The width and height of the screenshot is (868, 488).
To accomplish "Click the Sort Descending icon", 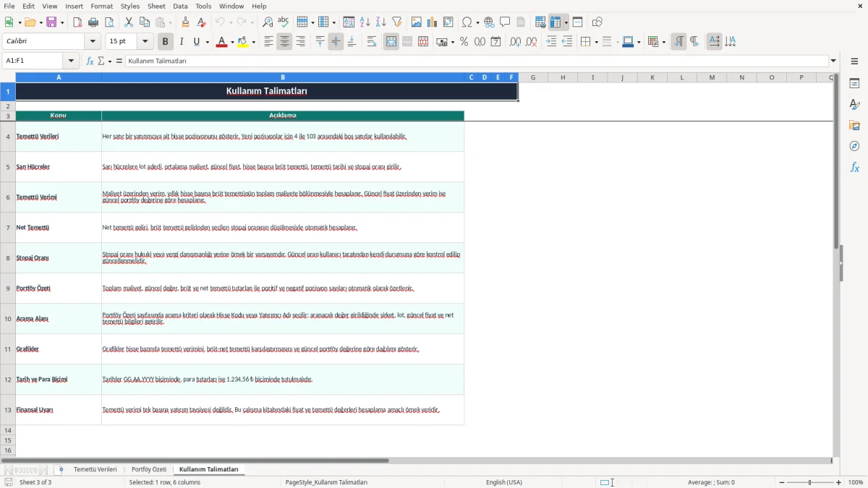I will [381, 22].
